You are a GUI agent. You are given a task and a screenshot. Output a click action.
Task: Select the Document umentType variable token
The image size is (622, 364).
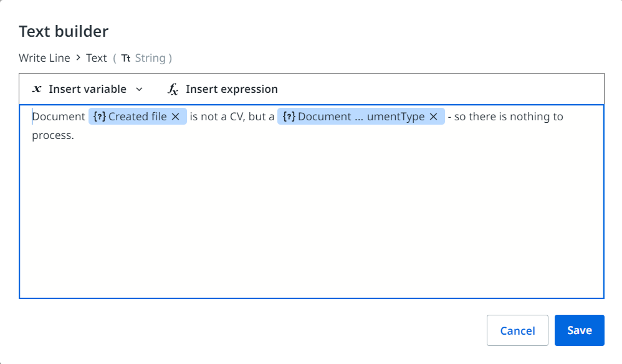click(x=361, y=117)
